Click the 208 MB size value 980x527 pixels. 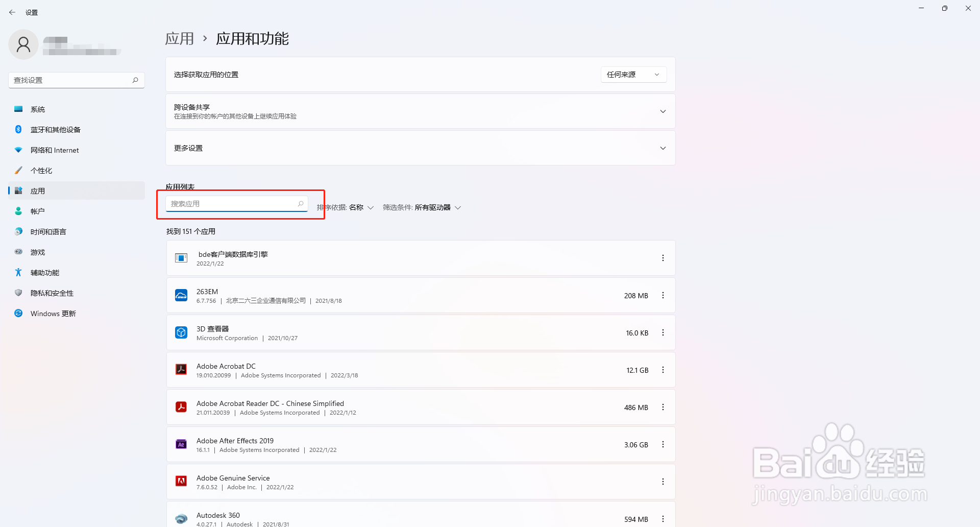point(636,296)
